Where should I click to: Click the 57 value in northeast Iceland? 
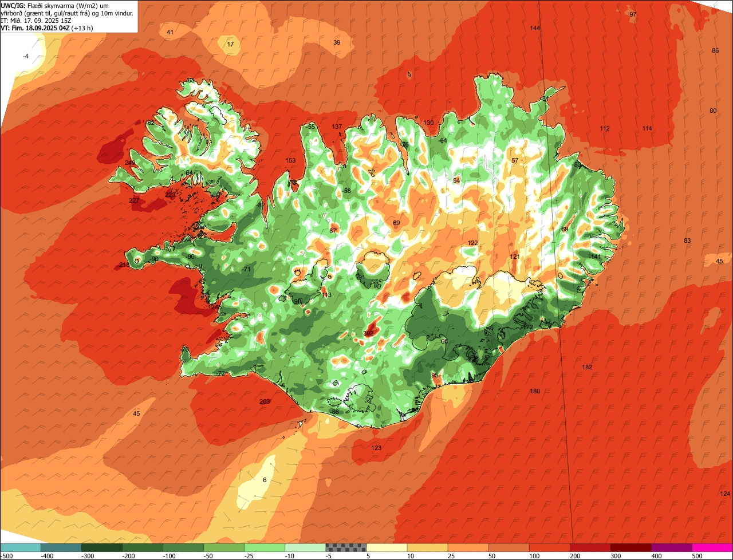point(515,160)
